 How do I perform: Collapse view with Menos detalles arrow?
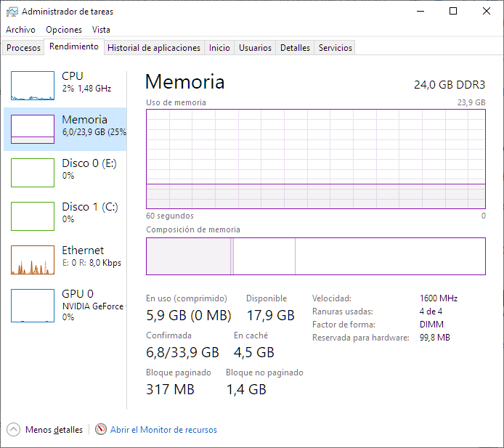pyautogui.click(x=15, y=429)
